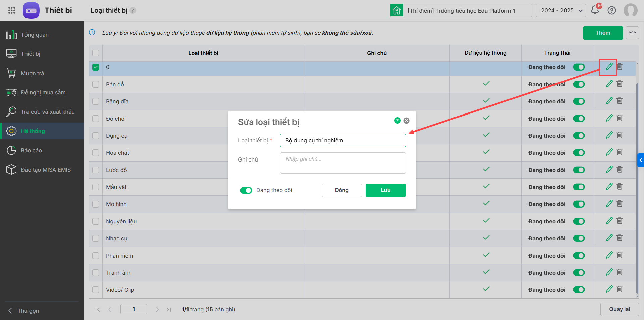Click the info icon beside Lưu ý
This screenshot has width=644, height=320.
click(x=92, y=32)
